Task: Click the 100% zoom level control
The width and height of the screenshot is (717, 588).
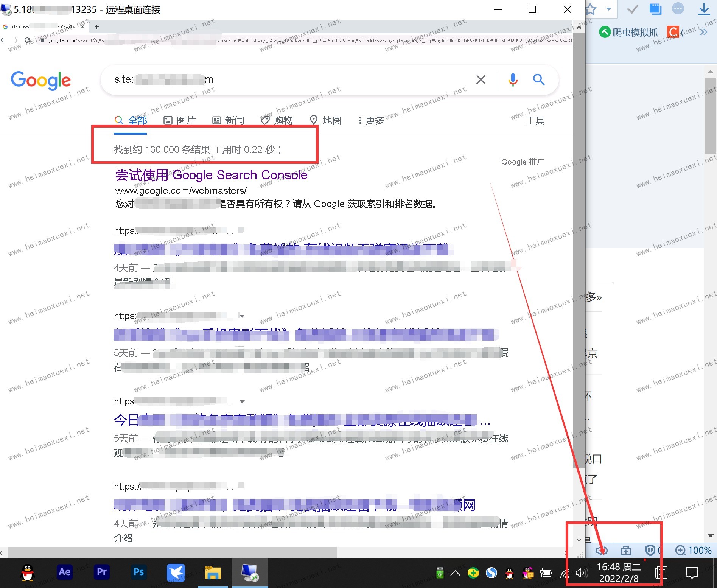Action: (x=694, y=550)
